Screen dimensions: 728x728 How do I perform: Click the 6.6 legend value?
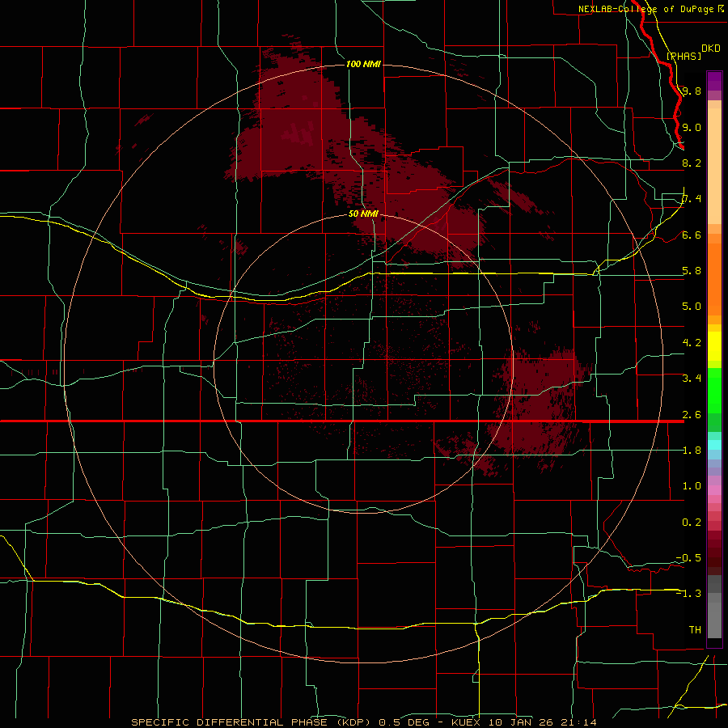[x=692, y=235]
